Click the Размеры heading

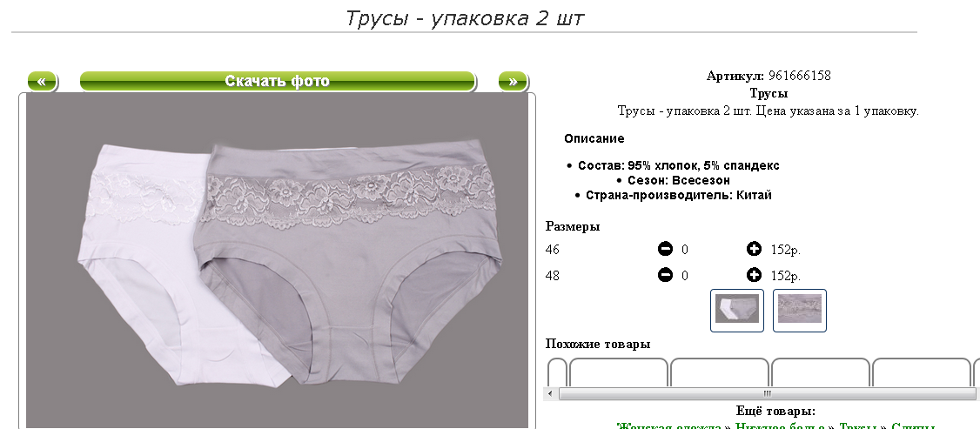(x=573, y=226)
